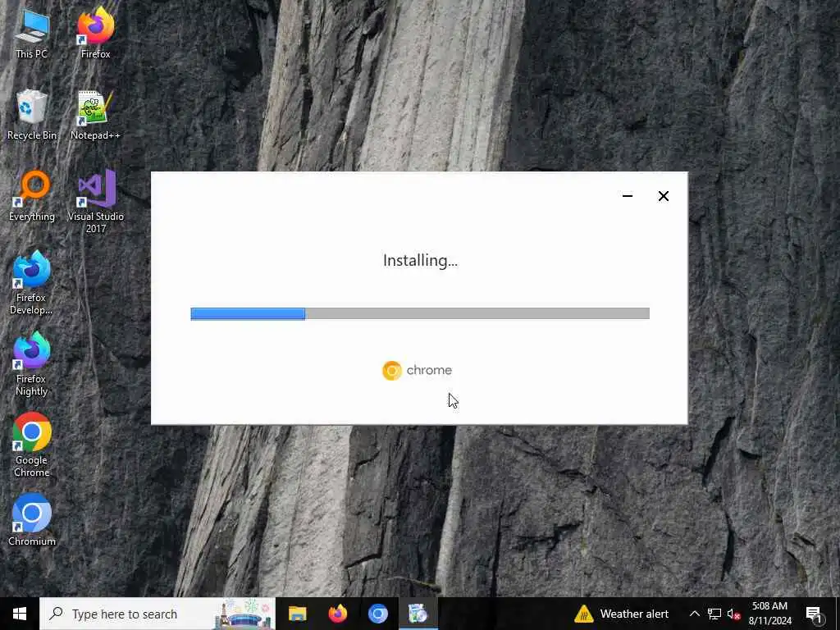
Task: Open the Windows Start menu
Action: coord(20,614)
